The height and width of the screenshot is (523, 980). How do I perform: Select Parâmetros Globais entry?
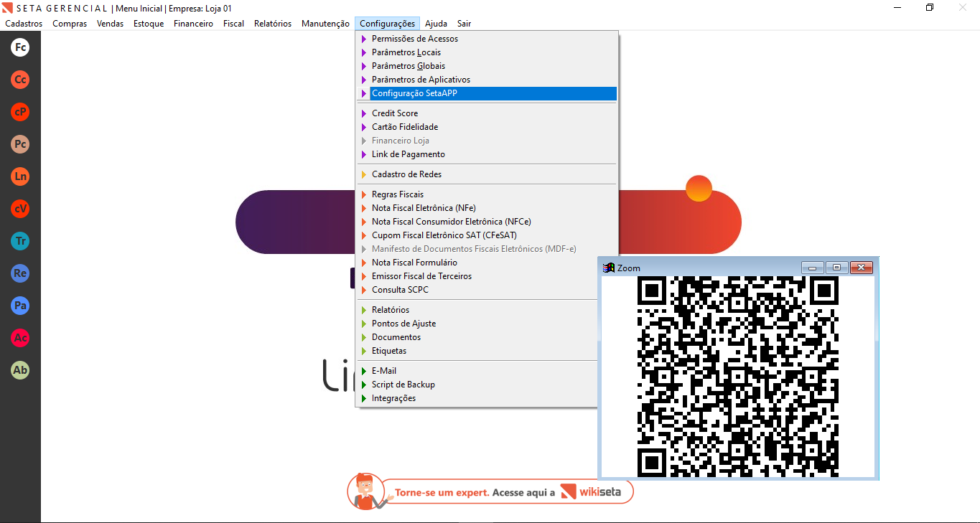[487, 66]
